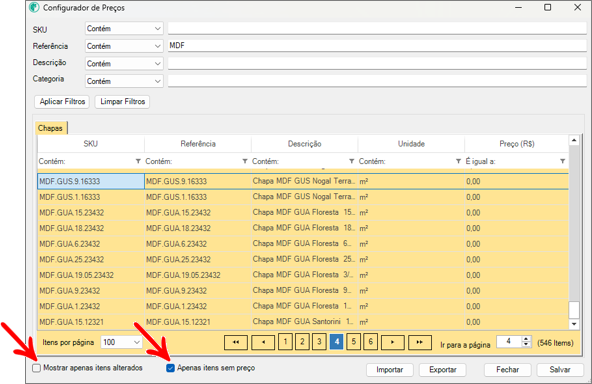592x384 pixels.
Task: Open page 6 of results
Action: tap(370, 342)
